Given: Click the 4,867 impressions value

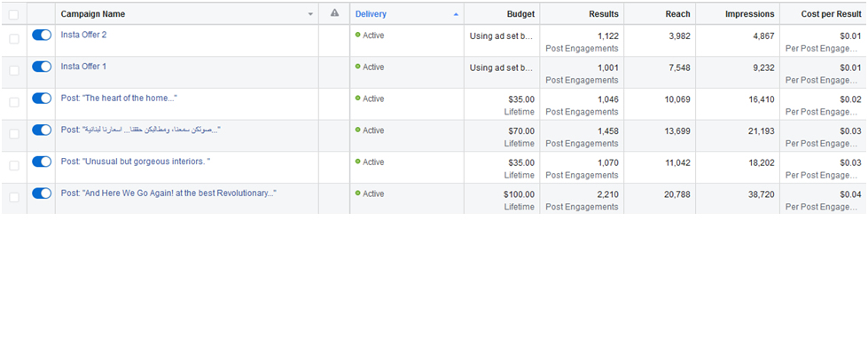Looking at the screenshot, I should [763, 36].
